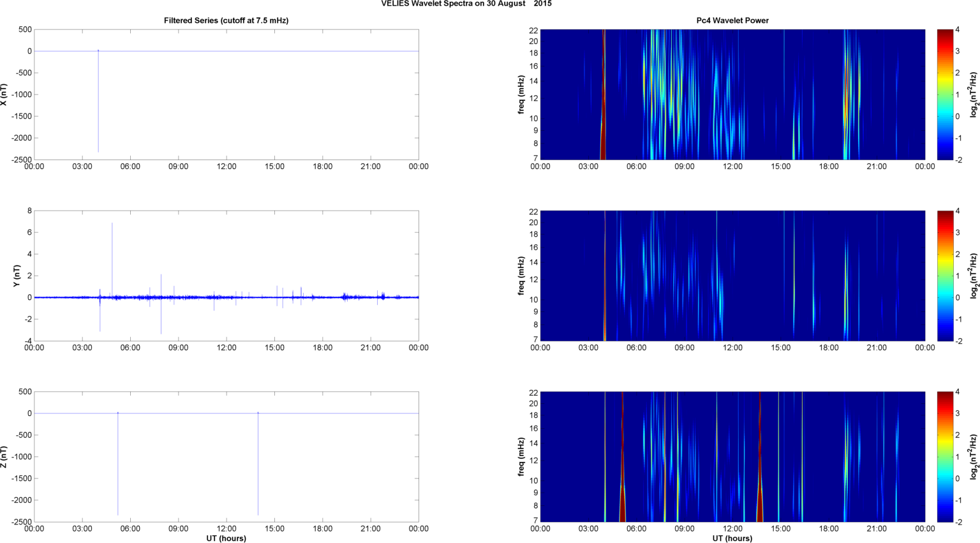Click the bottom spectrogram's colorbar

[944, 457]
